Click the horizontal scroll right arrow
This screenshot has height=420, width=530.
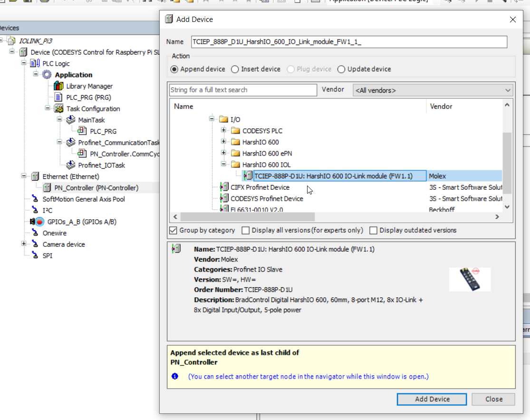coord(497,217)
